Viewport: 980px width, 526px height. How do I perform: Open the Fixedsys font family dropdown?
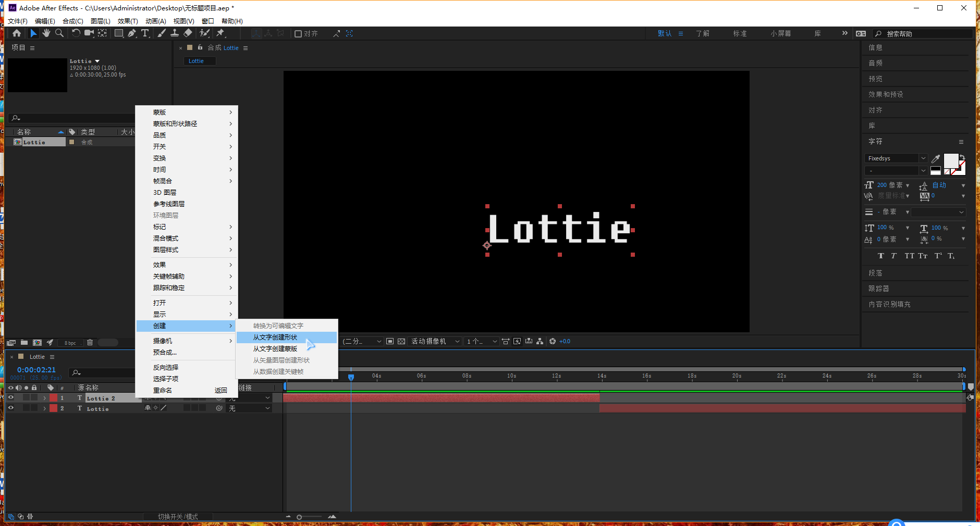click(x=923, y=158)
